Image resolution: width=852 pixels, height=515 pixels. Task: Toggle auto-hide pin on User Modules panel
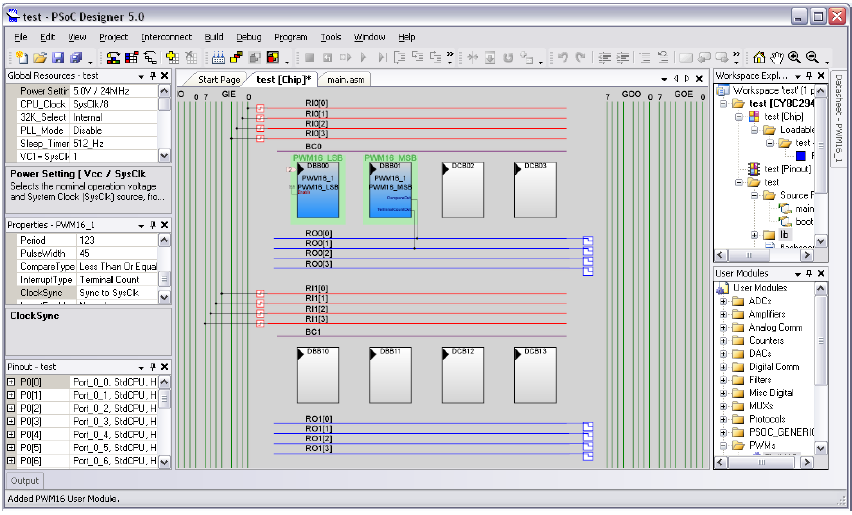[x=809, y=273]
